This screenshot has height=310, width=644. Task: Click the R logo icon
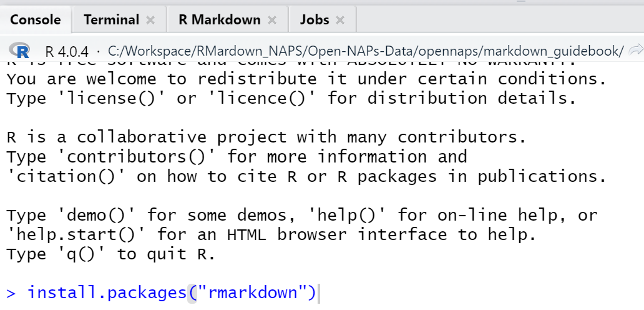click(x=19, y=51)
